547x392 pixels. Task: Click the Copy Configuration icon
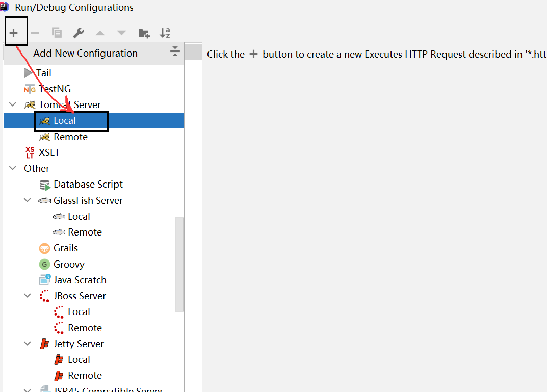pyautogui.click(x=57, y=33)
